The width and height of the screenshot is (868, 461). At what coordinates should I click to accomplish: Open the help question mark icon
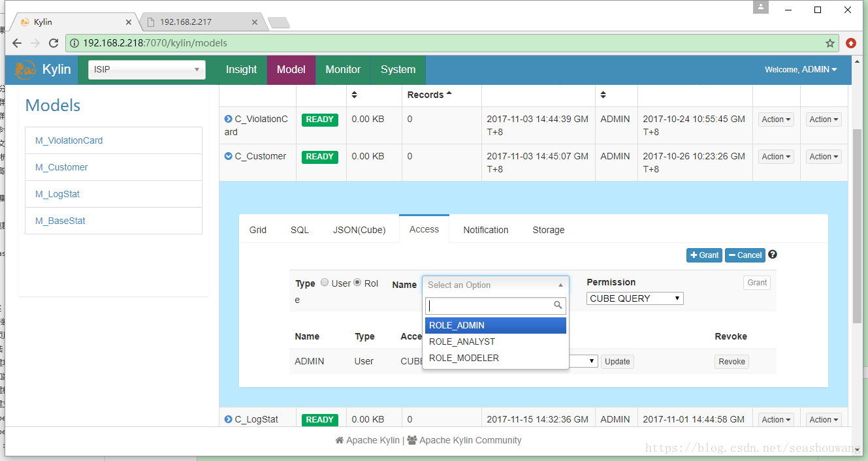pos(773,255)
